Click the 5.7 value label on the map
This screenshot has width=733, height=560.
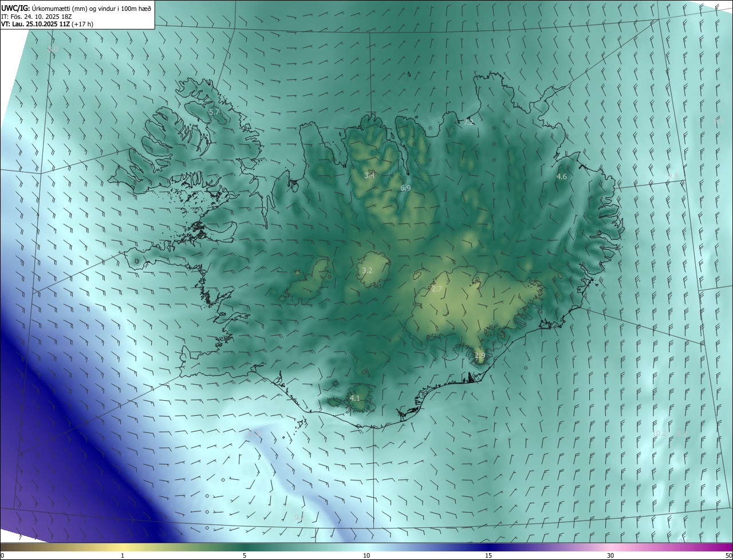click(x=214, y=112)
